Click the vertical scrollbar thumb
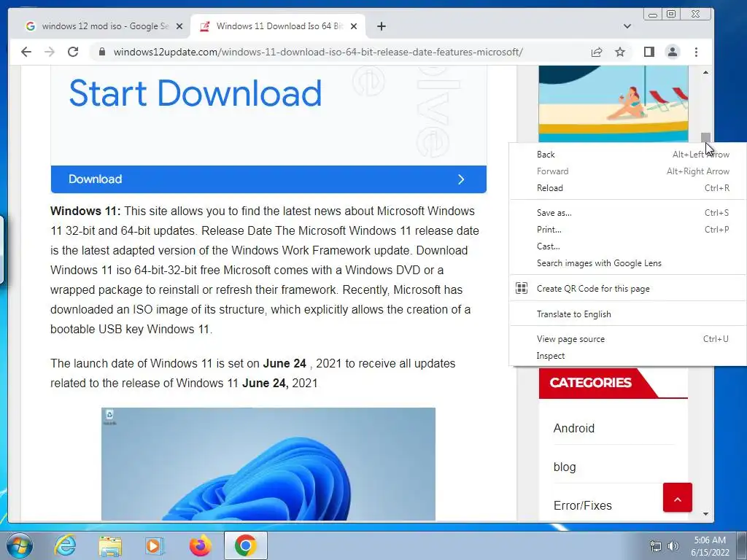The height and width of the screenshot is (560, 747). (x=705, y=137)
